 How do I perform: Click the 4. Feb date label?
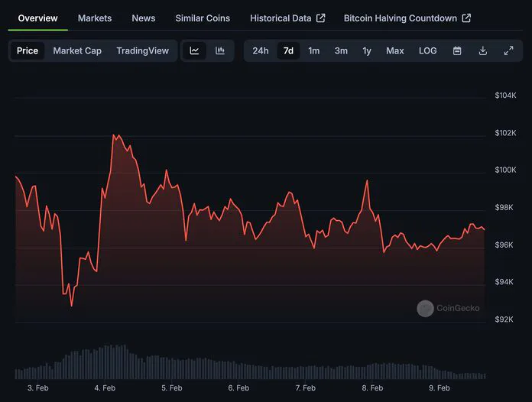click(105, 387)
